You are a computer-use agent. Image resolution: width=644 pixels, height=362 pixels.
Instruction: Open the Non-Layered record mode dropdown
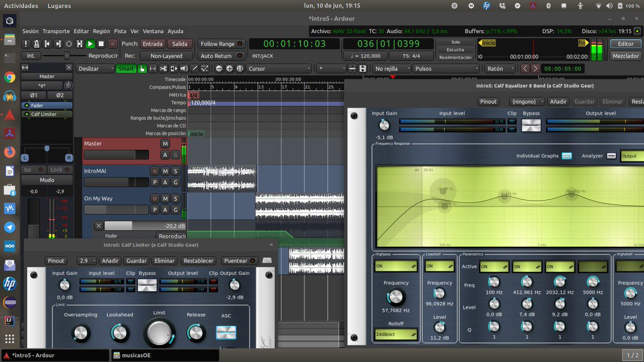pyautogui.click(x=166, y=56)
